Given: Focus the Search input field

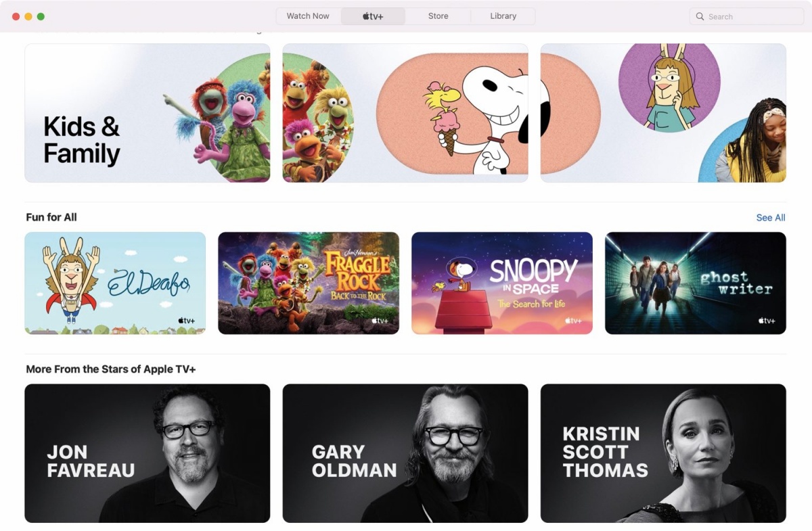Looking at the screenshot, I should point(746,16).
